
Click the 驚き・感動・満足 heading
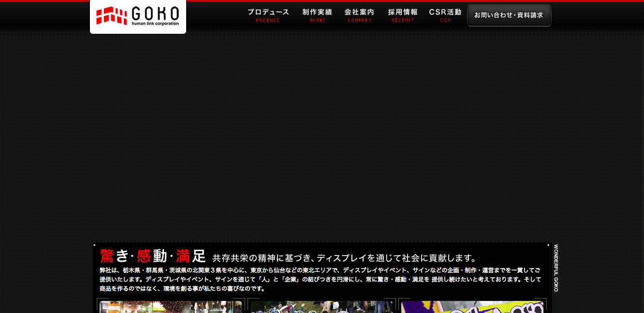[x=153, y=256]
